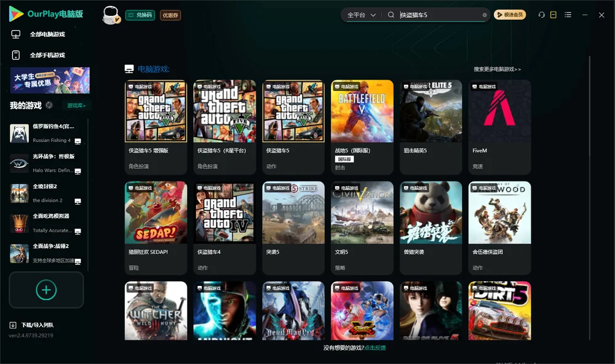Click the PC icon on the division 2 row
Viewport: 615px width, 364px height.
click(77, 202)
